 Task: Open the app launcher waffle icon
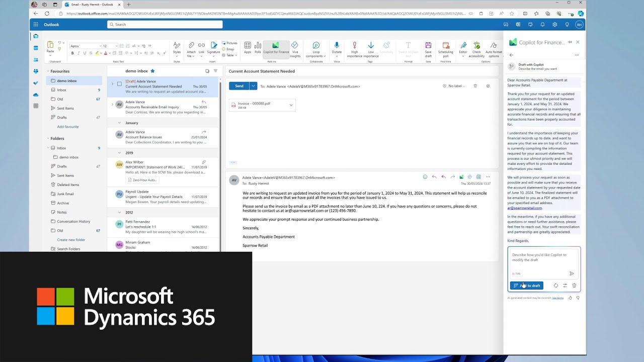tap(36, 24)
